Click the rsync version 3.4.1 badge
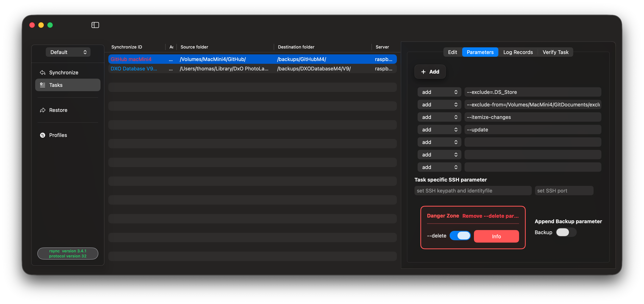This screenshot has width=644, height=304. (x=67, y=254)
